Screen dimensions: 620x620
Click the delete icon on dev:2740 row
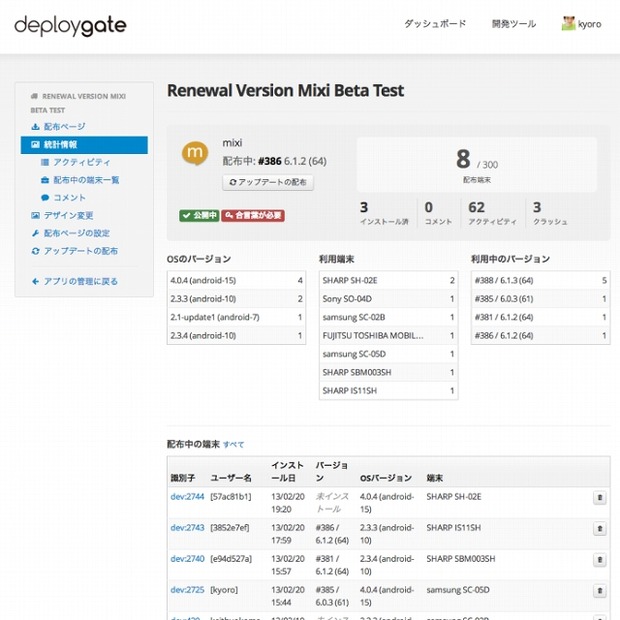(599, 560)
